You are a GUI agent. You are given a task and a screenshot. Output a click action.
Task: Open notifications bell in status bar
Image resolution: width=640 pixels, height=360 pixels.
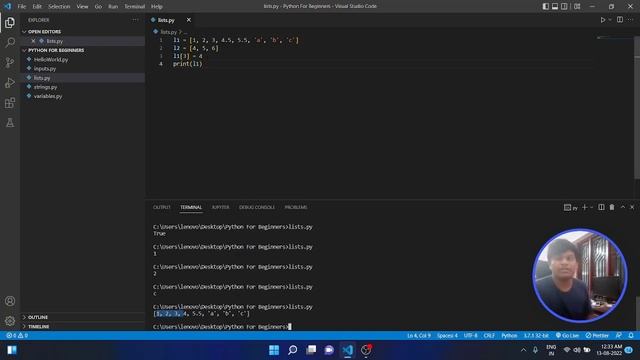tap(631, 336)
